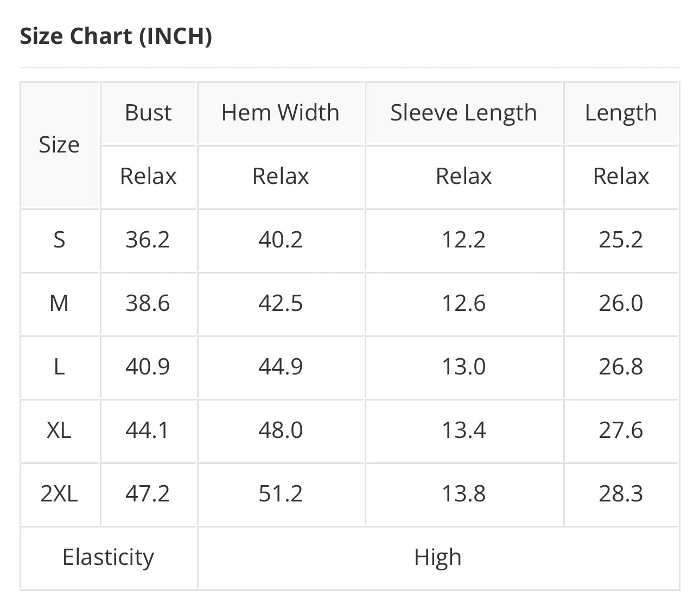Select the High elasticity value
Screen dimensions: 700x610
point(438,557)
